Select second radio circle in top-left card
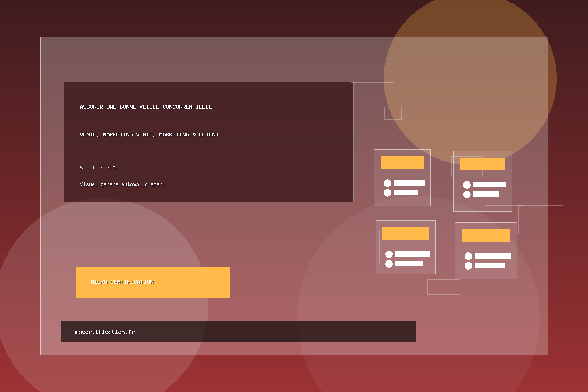This screenshot has height=392, width=588. (387, 193)
